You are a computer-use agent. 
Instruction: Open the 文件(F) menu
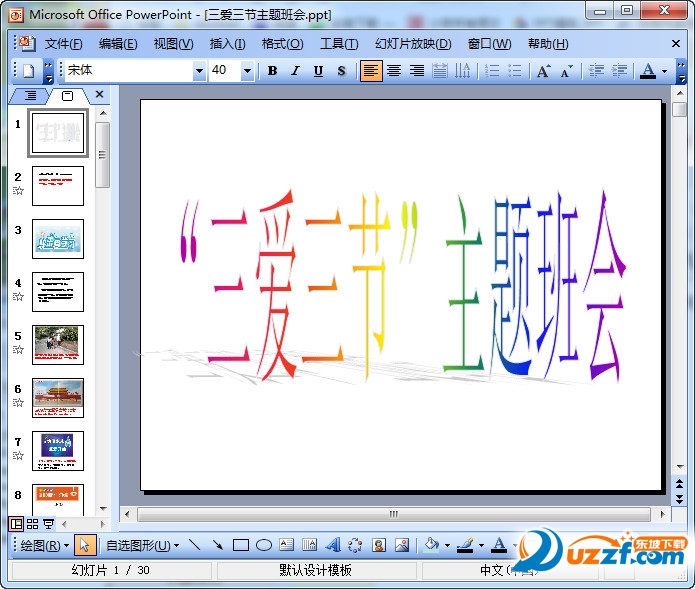click(x=63, y=44)
